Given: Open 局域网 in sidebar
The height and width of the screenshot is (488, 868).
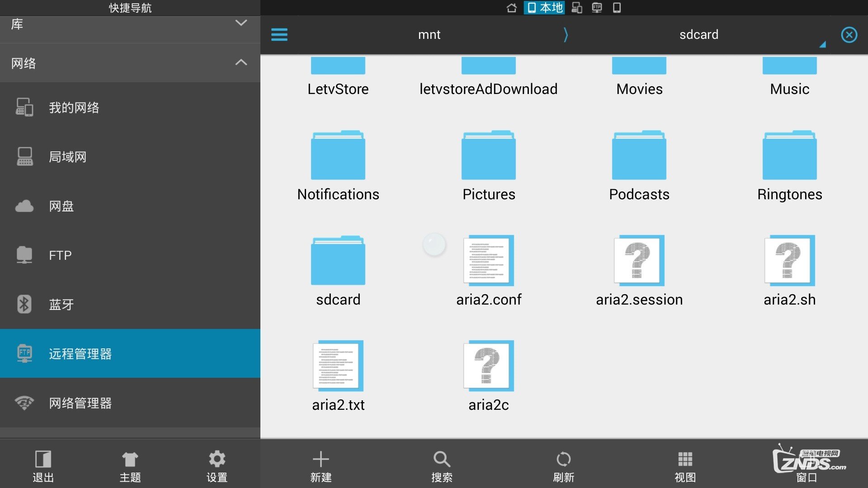Looking at the screenshot, I should point(130,157).
